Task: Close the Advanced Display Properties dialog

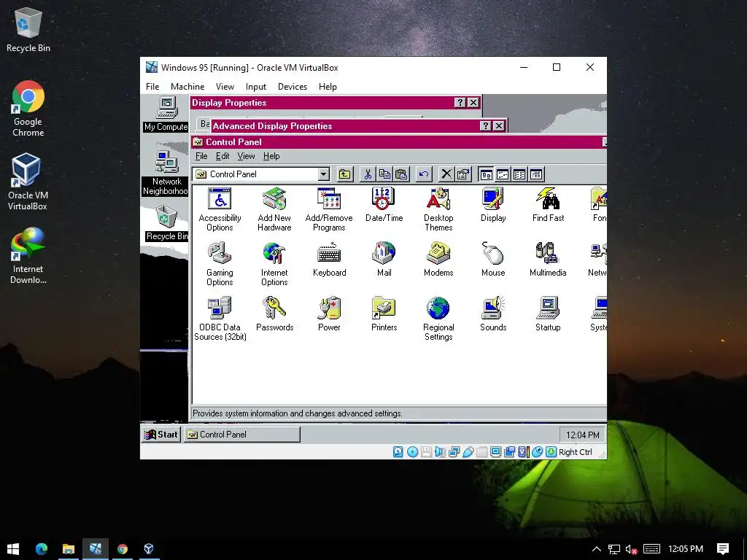Action: point(499,125)
